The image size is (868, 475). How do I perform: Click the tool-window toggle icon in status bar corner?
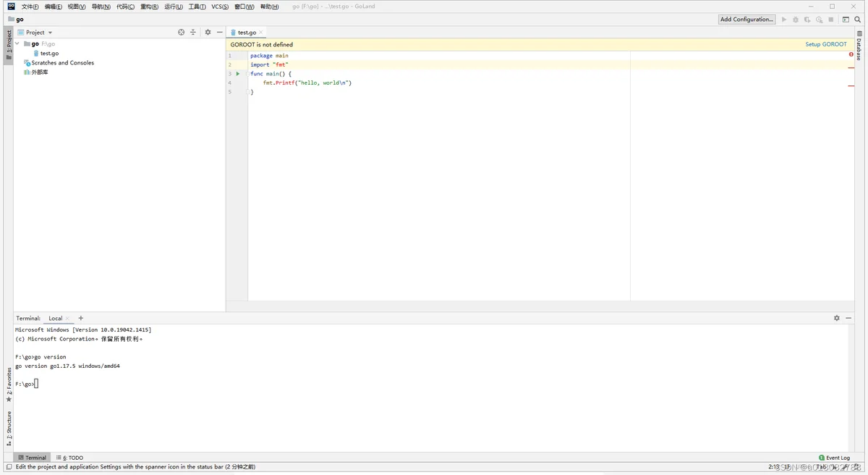[x=8, y=467]
